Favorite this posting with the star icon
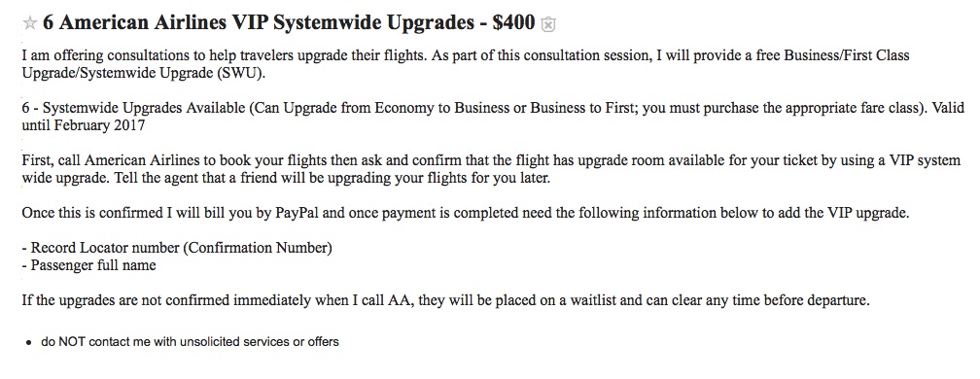Image resolution: width=980 pixels, height=379 pixels. tap(29, 23)
